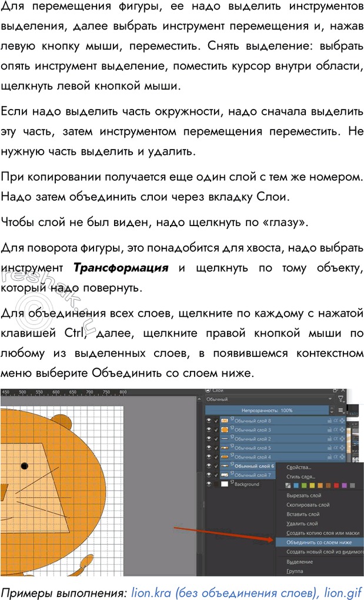This screenshot has height=600, width=364.
Task: Adjust the Непрозрачность 100% slider
Action: (267, 410)
